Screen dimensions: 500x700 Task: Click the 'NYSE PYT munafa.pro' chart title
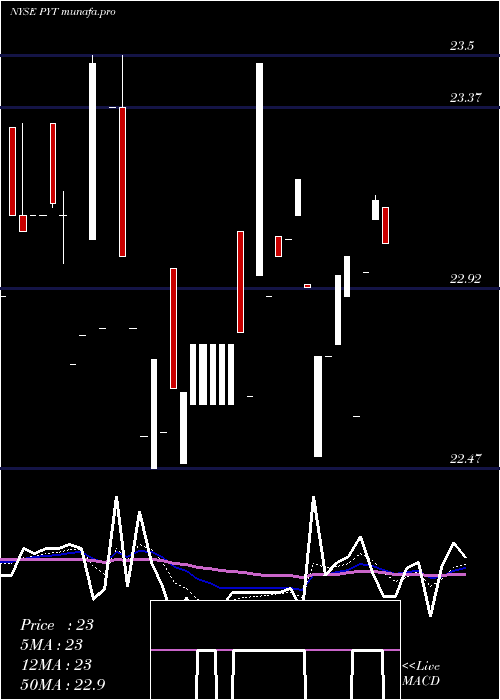(63, 12)
